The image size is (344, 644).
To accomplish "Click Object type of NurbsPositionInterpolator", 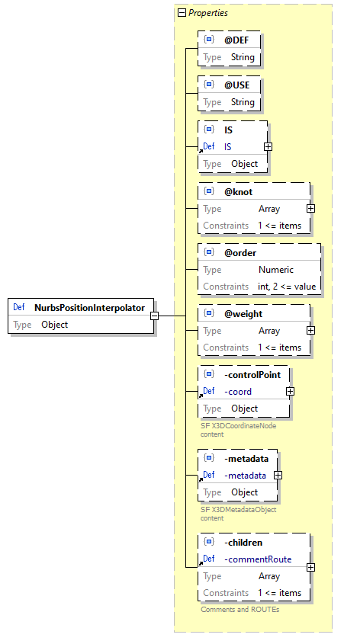I will point(55,325).
